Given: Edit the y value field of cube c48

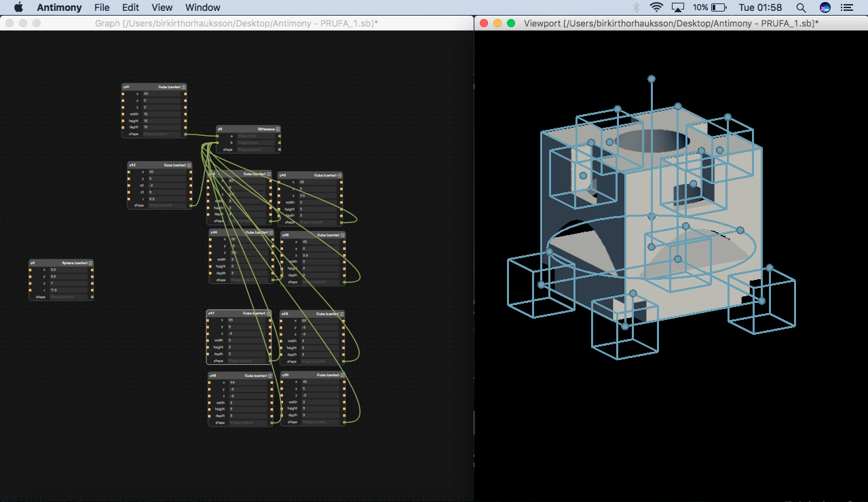Looking at the screenshot, I should (320, 327).
